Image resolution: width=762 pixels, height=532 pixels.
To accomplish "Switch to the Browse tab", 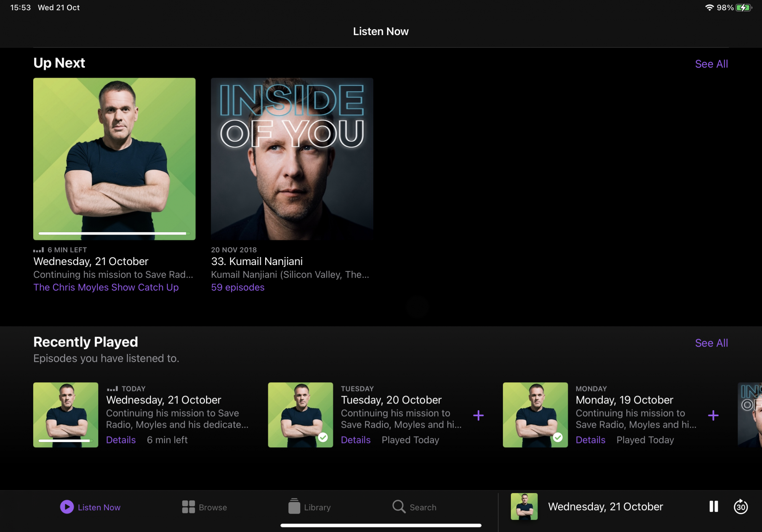I will pos(204,507).
